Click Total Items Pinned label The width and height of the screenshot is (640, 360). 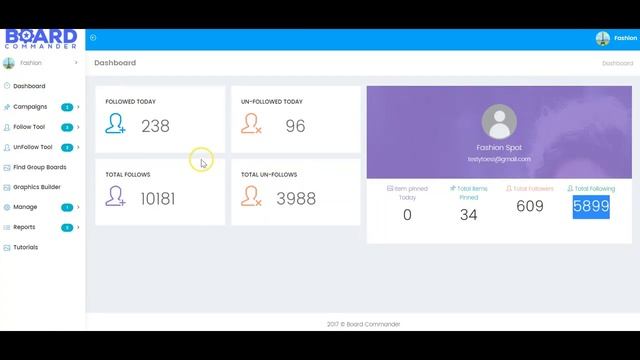coord(469,193)
